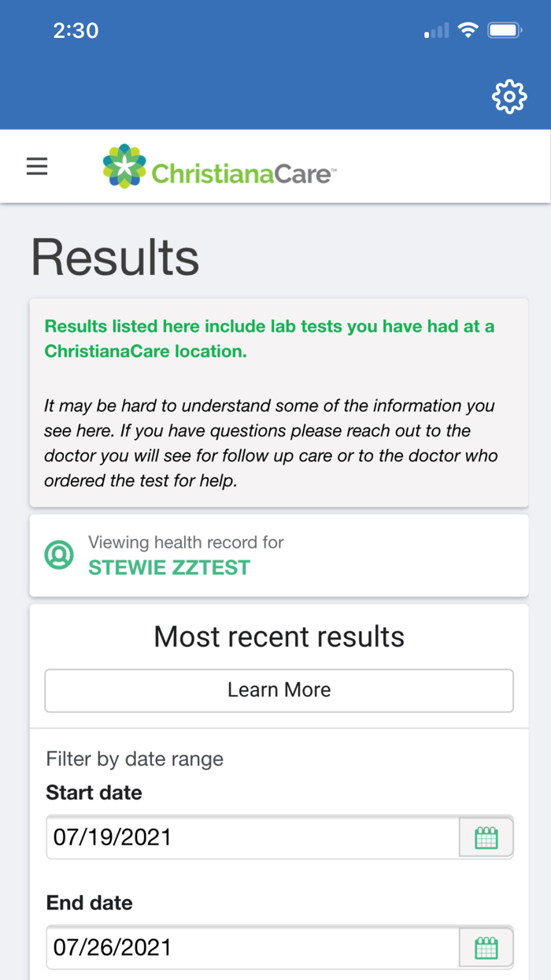
Task: Tap the 2:30 clock in the status bar
Action: [x=76, y=30]
